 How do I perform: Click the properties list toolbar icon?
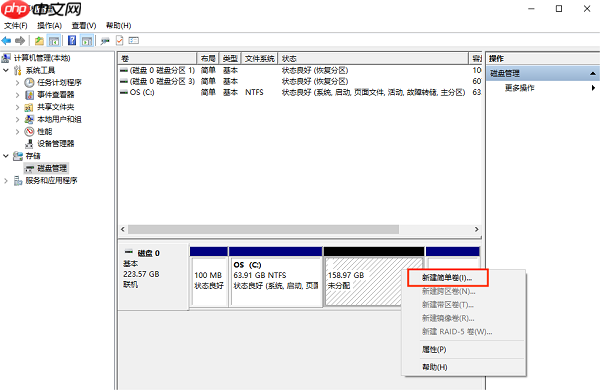[x=134, y=40]
